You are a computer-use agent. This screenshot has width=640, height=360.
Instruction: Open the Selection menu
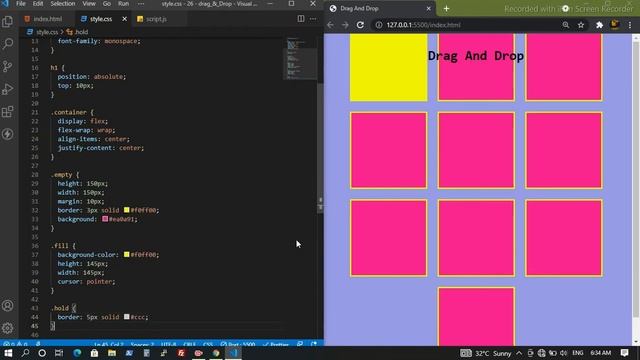point(63,4)
